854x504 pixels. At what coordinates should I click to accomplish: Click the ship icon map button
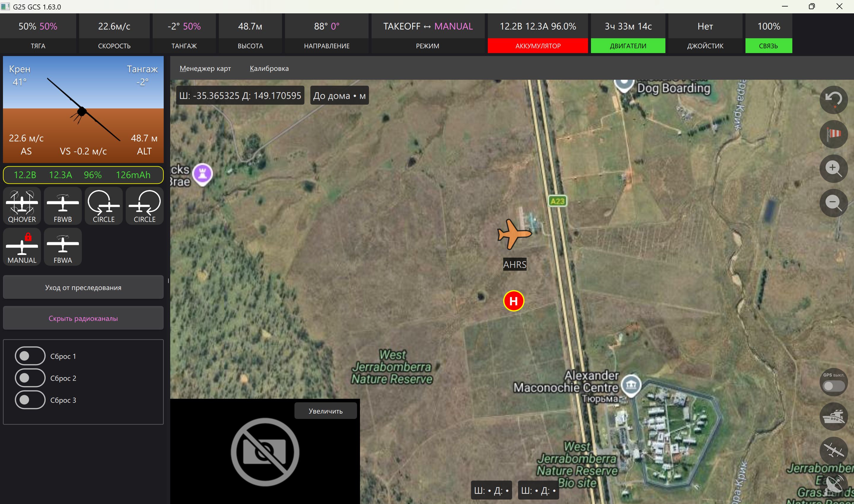pos(833,416)
